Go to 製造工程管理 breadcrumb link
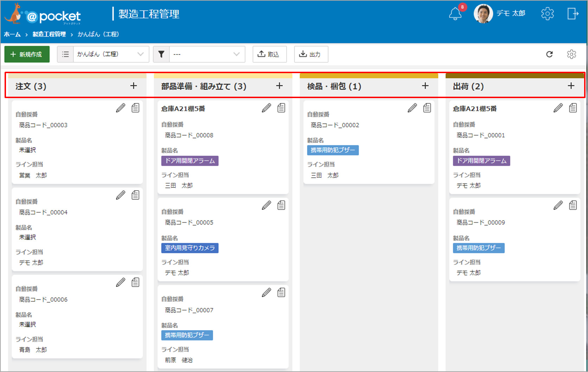This screenshot has height=372, width=588. point(49,34)
